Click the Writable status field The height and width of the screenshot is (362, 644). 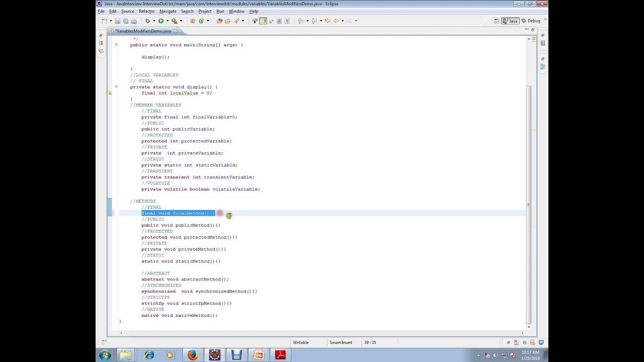tap(301, 342)
